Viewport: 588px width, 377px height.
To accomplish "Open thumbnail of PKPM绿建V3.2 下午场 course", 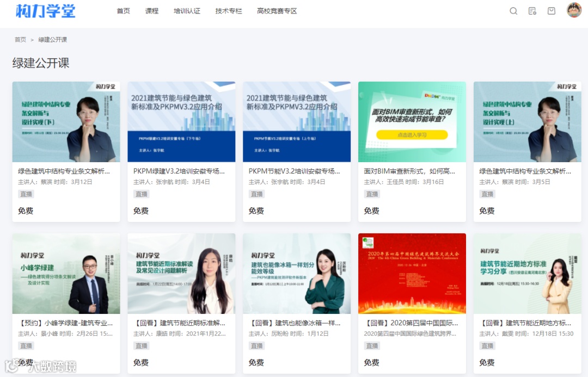I will click(181, 122).
